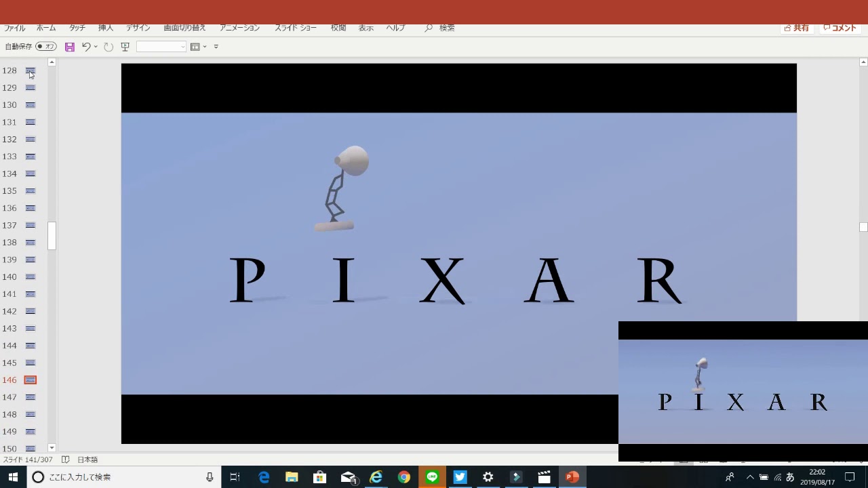Select slide 136 thumbnail
This screenshot has width=868, height=488.
coord(31,208)
